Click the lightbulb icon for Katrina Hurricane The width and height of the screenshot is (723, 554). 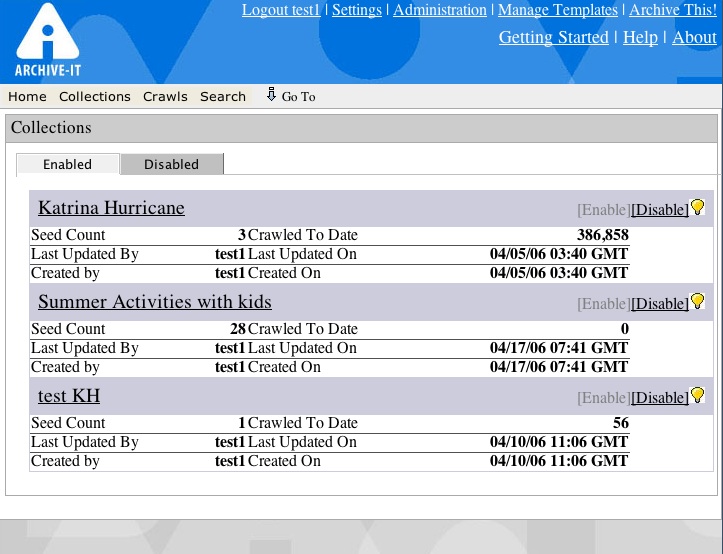697,208
